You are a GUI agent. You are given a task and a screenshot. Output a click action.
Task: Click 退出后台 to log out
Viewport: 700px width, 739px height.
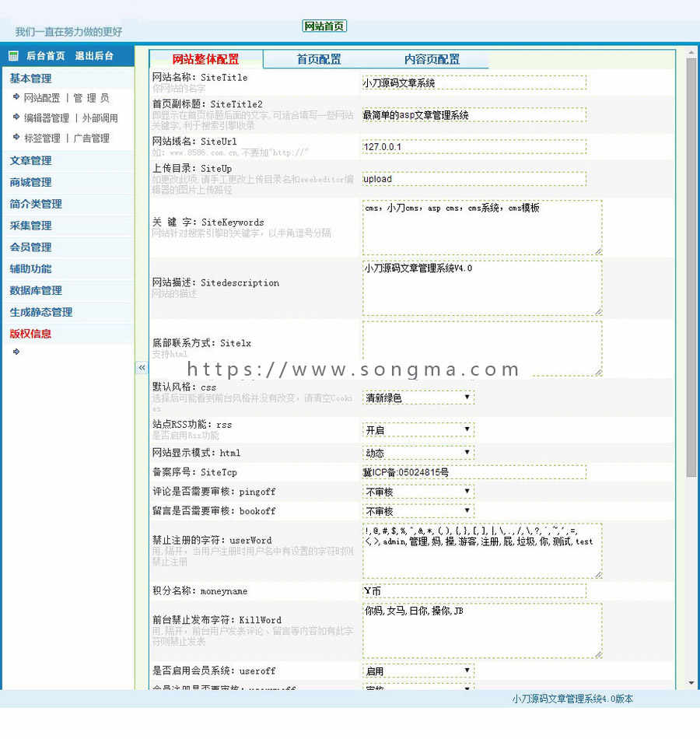coord(94,55)
